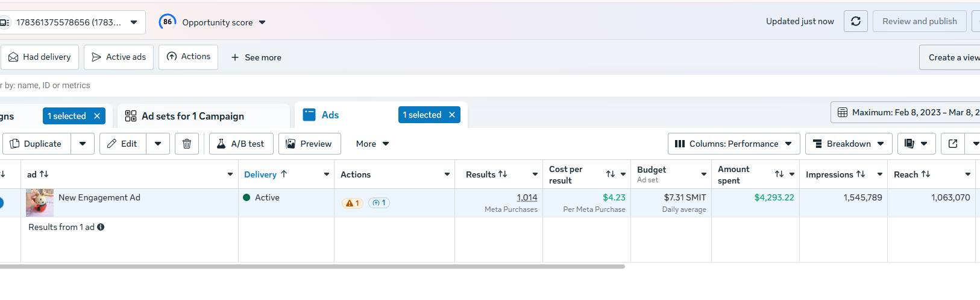
Task: Switch to Ad sets for 1 Campaign tab
Action: click(193, 116)
